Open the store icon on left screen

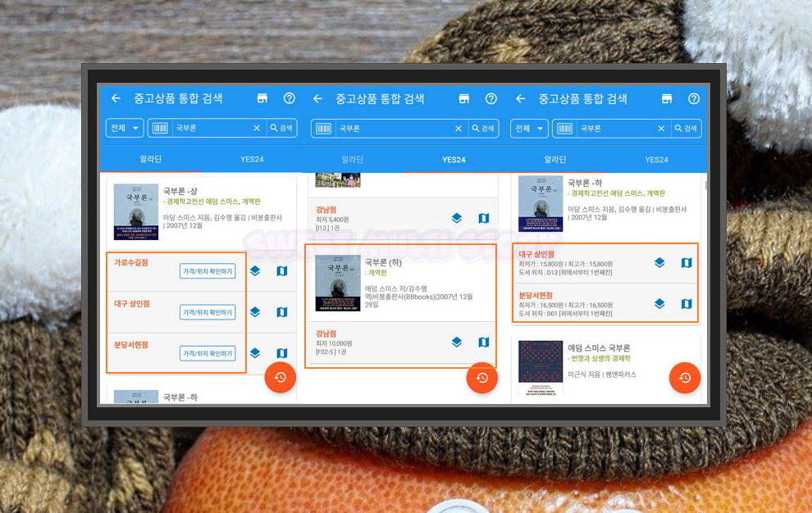click(262, 98)
